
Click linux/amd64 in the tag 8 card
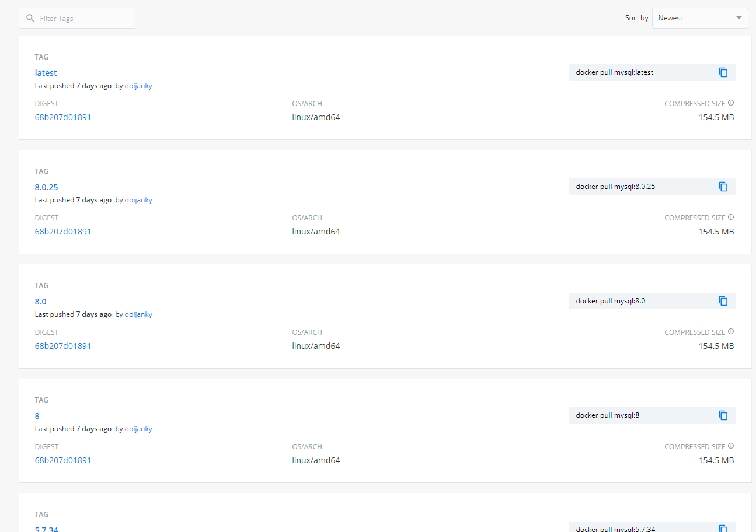[316, 460]
